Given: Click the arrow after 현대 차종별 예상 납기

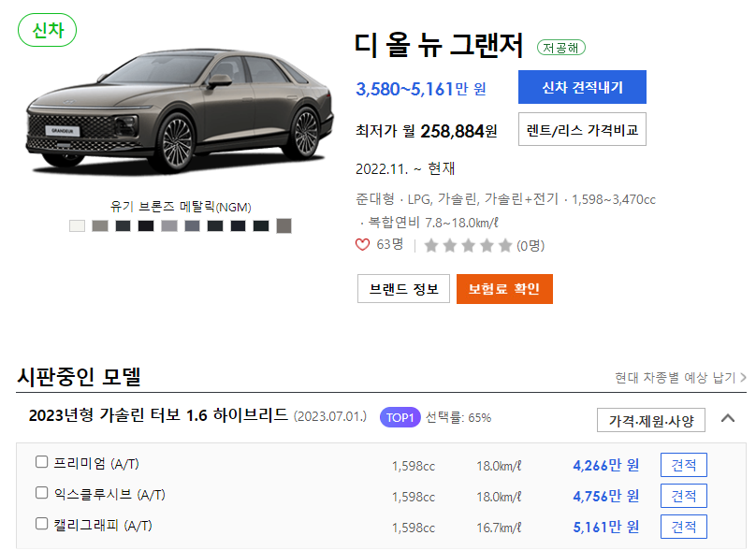Looking at the screenshot, I should click(743, 377).
